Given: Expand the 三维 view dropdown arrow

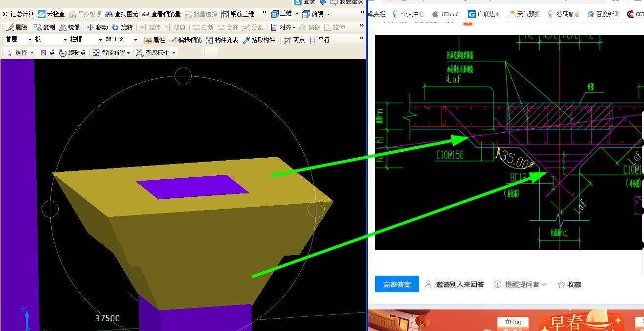Looking at the screenshot, I should [x=297, y=14].
